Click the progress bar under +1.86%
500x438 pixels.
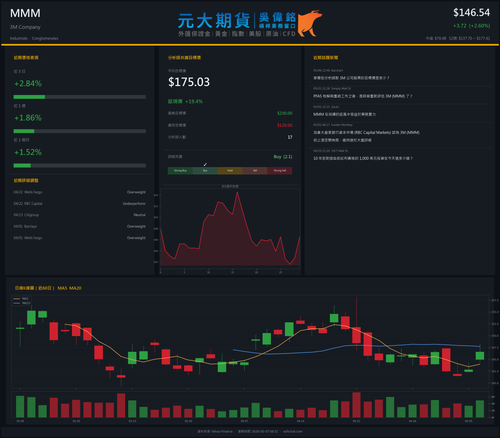point(80,131)
